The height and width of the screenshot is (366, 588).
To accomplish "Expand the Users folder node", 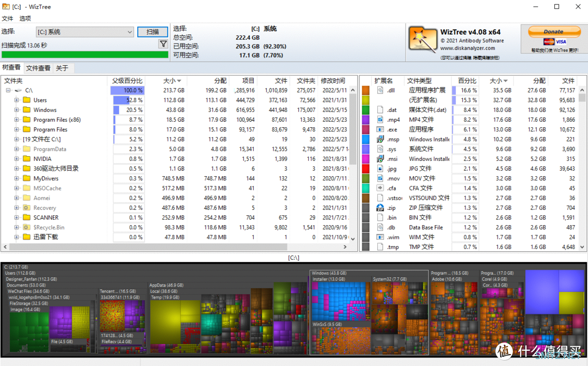I will 16,100.
